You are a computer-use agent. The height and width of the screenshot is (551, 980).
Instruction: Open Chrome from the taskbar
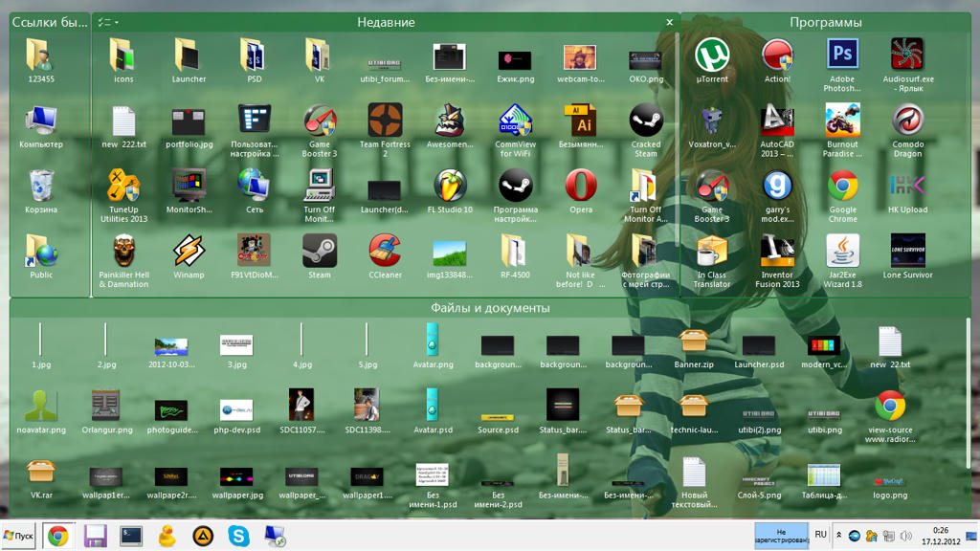click(x=58, y=536)
